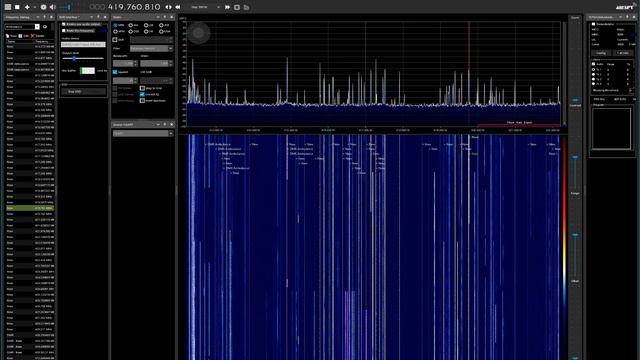Step frequency down with the rewind icon
This screenshot has height=360, width=640.
tap(178, 7)
